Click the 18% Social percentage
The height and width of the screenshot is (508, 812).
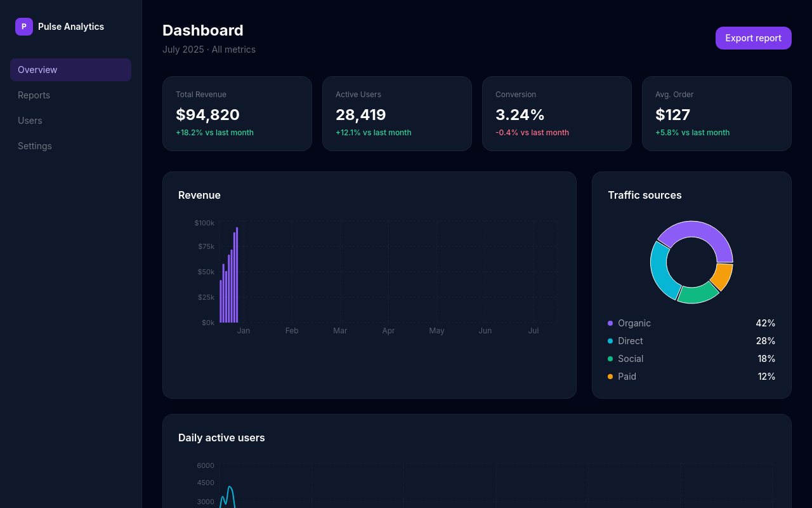766,359
